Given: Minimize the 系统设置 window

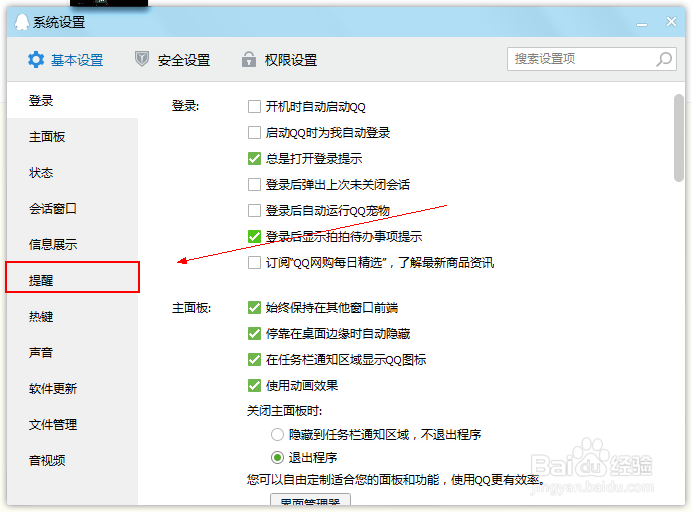Looking at the screenshot, I should pyautogui.click(x=642, y=25).
